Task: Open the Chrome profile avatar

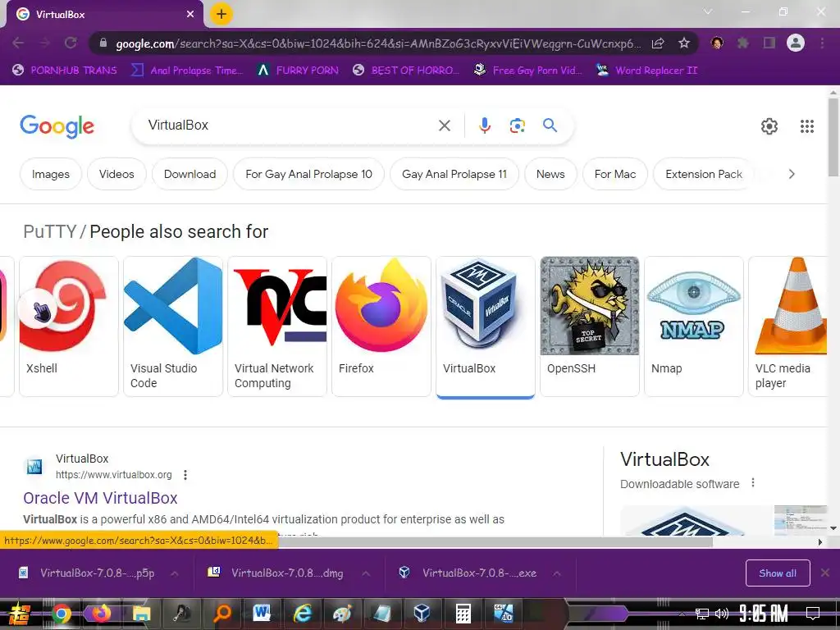Action: click(796, 43)
